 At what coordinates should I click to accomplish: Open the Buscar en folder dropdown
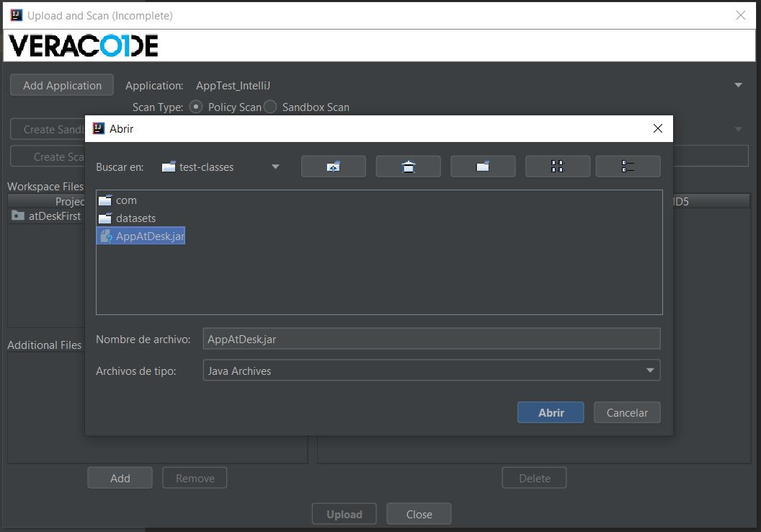(x=275, y=167)
